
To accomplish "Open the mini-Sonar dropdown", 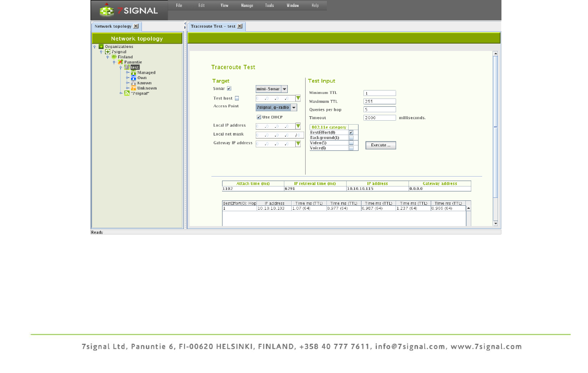I will point(285,89).
